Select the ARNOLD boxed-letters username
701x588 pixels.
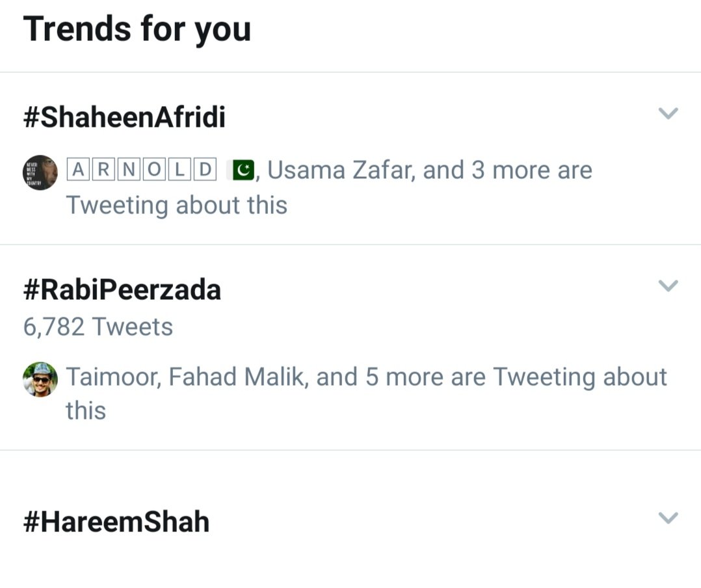pyautogui.click(x=142, y=170)
